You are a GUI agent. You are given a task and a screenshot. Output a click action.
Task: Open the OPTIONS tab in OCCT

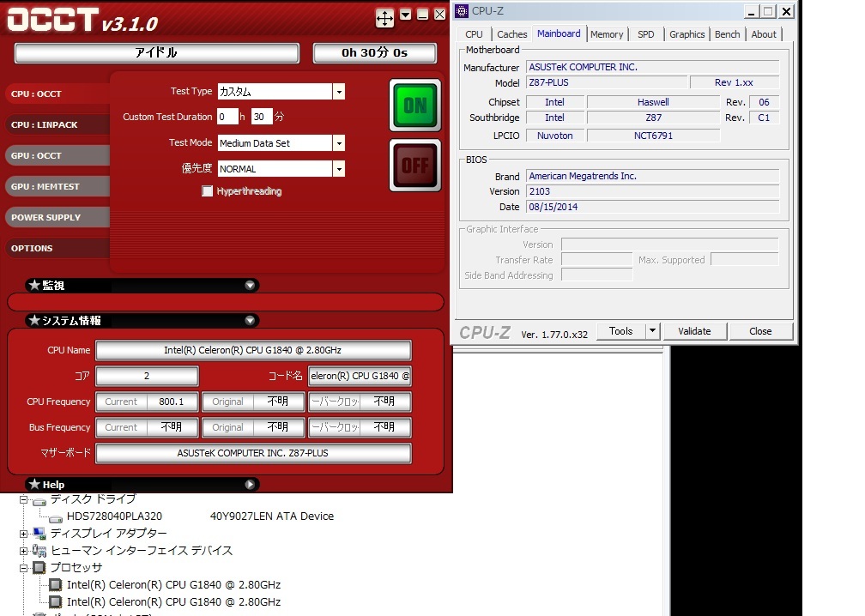57,248
